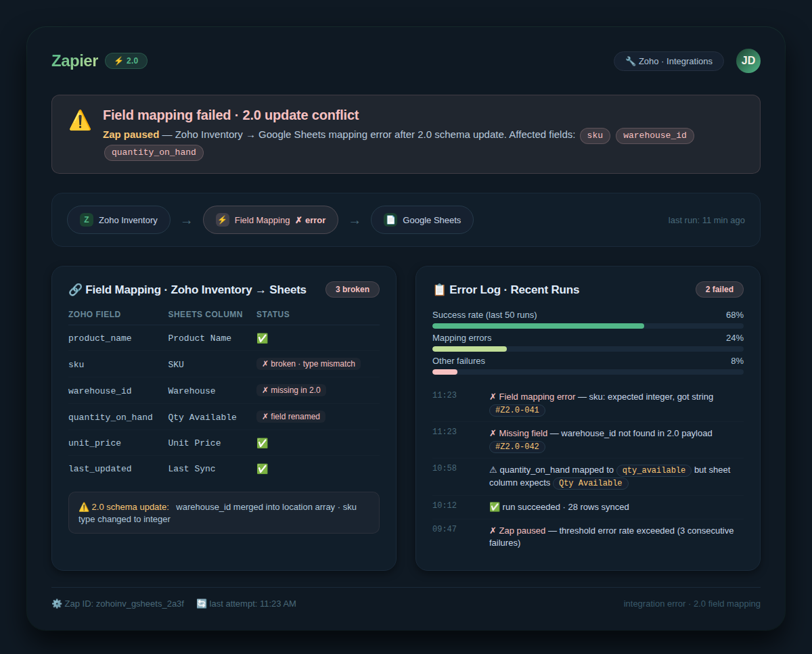The height and width of the screenshot is (654, 812).
Task: Click the Other failures progress bar
Action: tap(588, 372)
